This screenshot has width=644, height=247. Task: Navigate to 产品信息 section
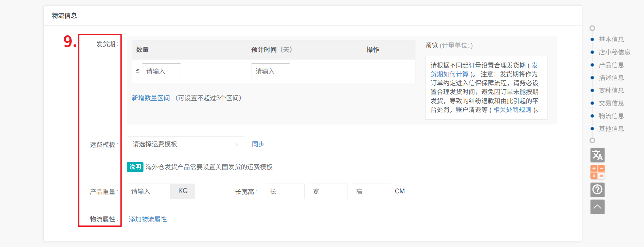[x=611, y=65]
